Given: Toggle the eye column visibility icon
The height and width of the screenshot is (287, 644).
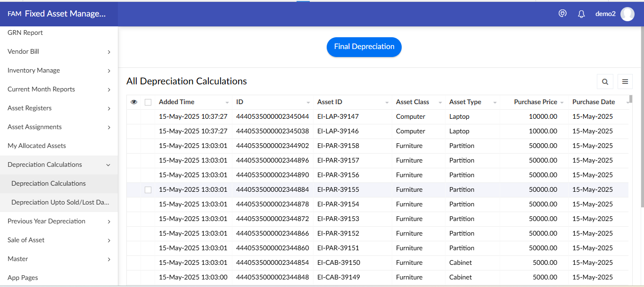Looking at the screenshot, I should [x=134, y=102].
